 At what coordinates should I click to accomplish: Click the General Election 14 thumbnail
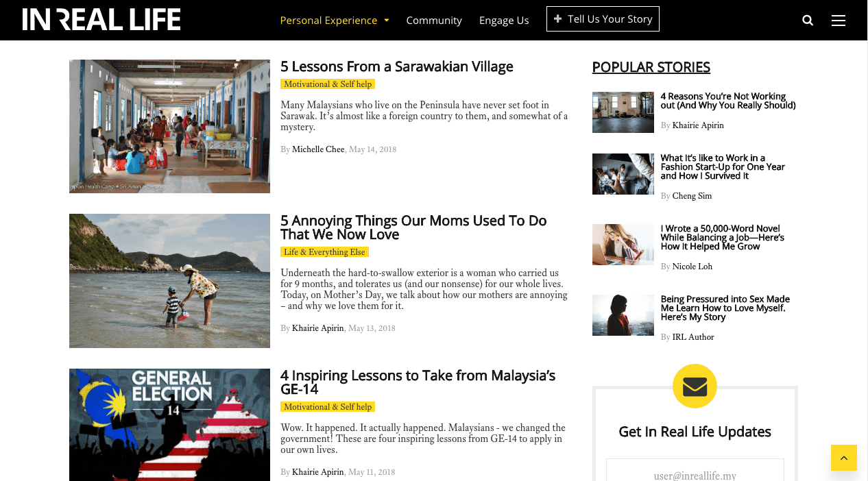click(x=169, y=425)
